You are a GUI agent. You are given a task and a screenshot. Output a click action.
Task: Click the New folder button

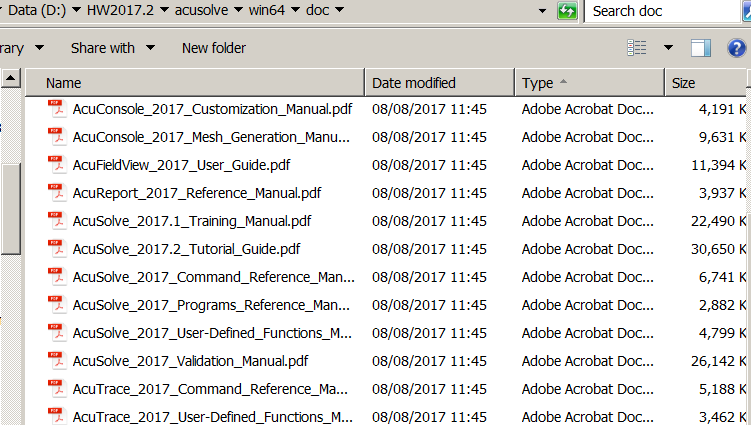point(214,48)
